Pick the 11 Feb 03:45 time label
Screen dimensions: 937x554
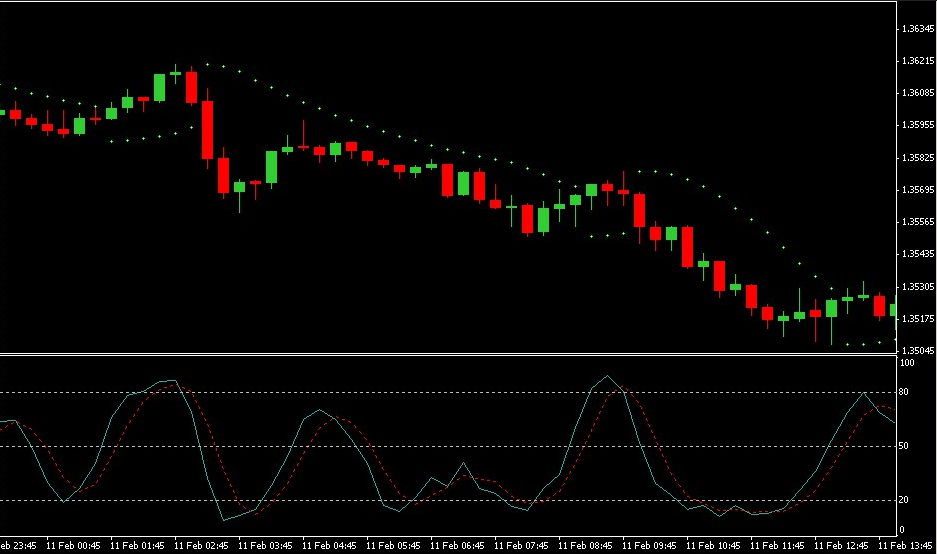(x=265, y=546)
